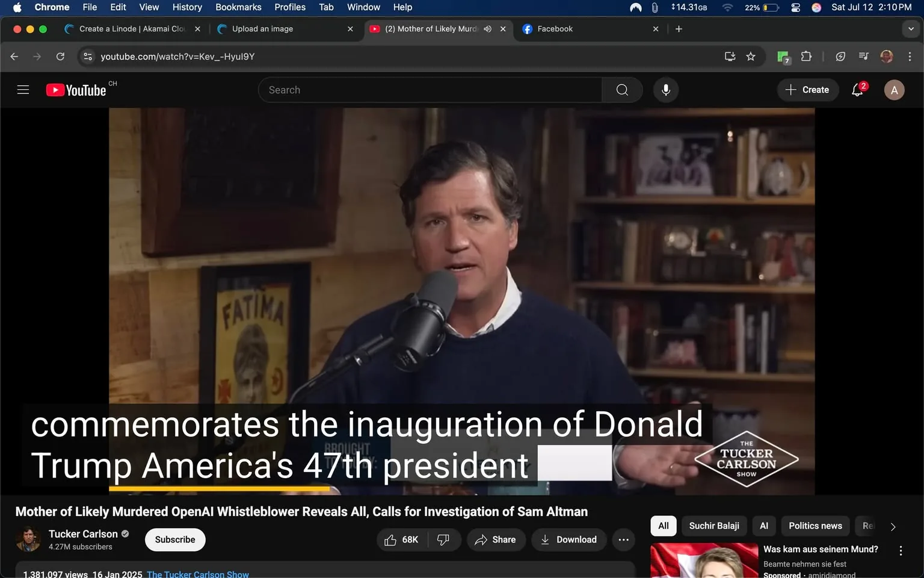Toggle macOS Control Center in menu bar

tap(795, 7)
